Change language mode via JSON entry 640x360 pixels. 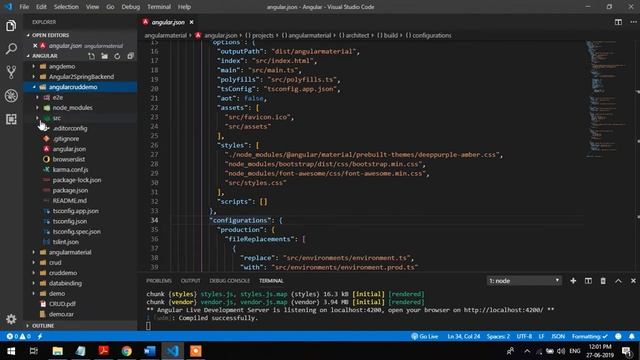click(x=558, y=336)
